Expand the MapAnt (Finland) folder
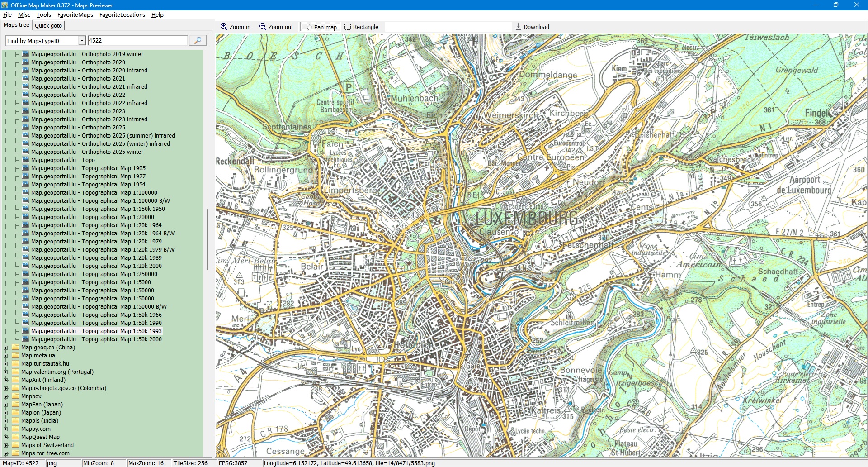Image resolution: width=868 pixels, height=467 pixels. tap(6, 380)
